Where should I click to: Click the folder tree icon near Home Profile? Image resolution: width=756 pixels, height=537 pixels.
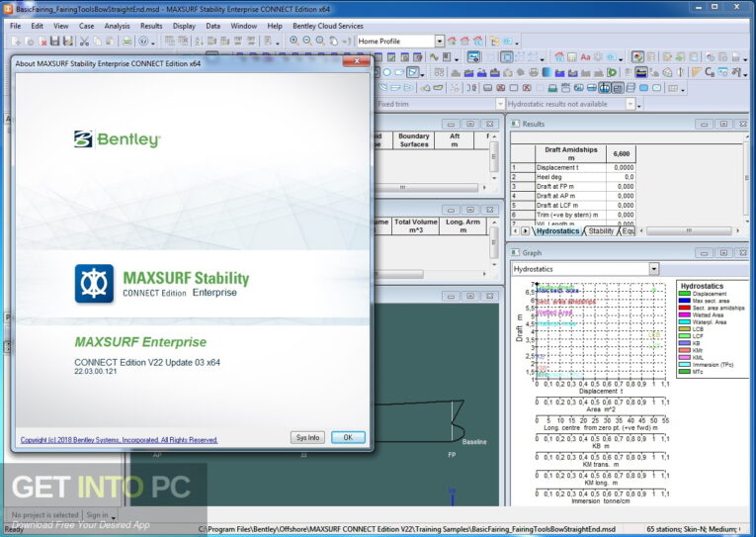pyautogui.click(x=494, y=41)
